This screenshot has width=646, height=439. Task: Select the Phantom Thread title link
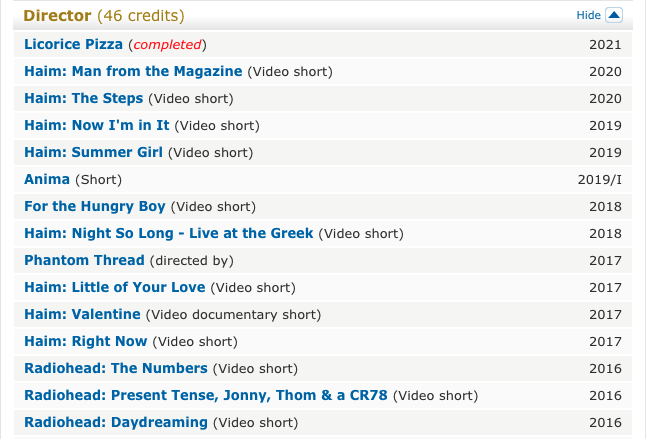[84, 260]
